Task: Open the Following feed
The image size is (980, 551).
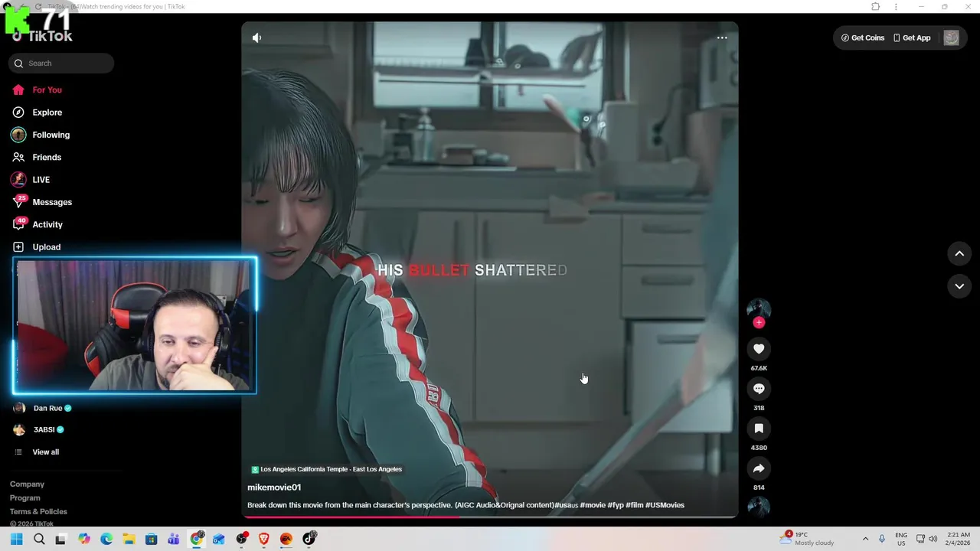Action: pos(41,135)
